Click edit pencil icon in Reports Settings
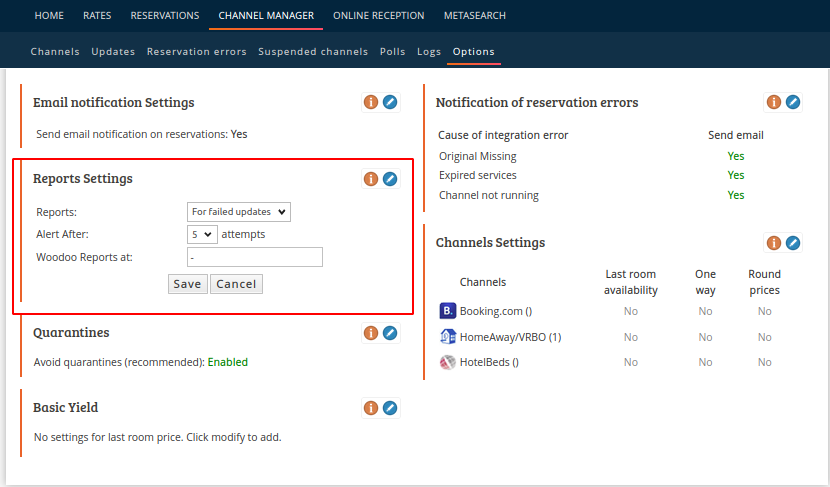 (x=390, y=179)
